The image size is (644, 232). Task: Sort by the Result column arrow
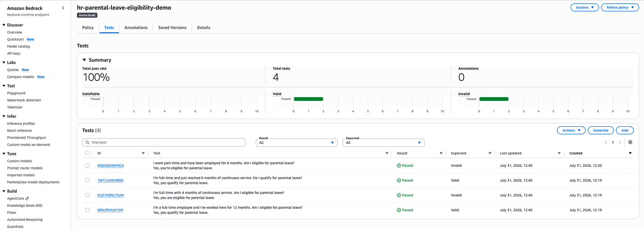441,153
